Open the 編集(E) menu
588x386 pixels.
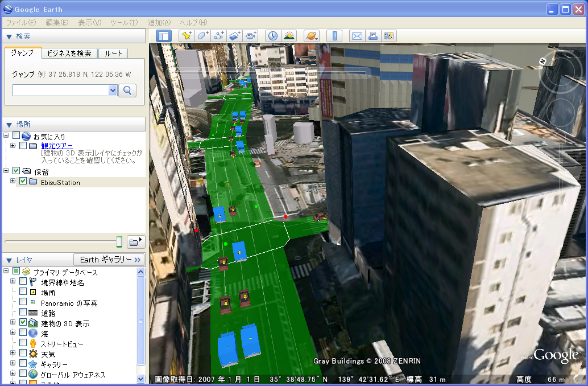57,23
